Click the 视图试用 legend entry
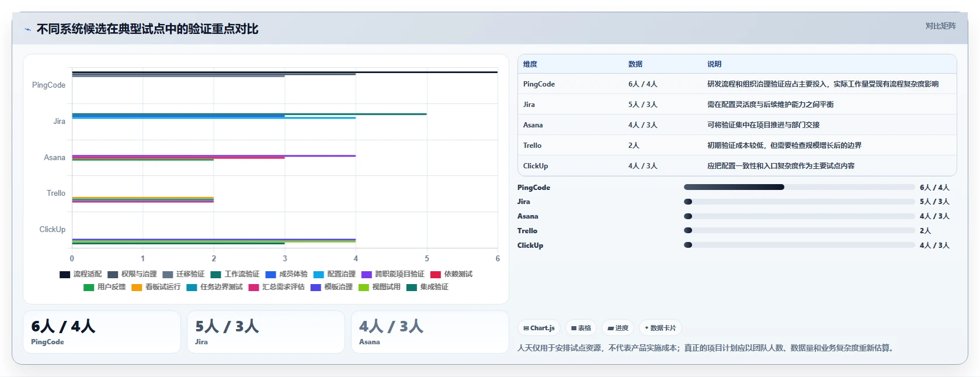980x377 pixels. [379, 287]
